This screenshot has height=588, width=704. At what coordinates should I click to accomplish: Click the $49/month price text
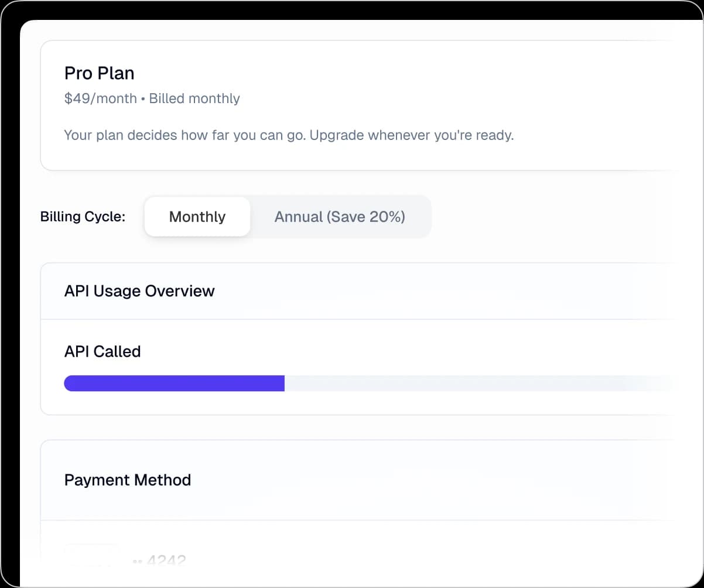(x=100, y=98)
